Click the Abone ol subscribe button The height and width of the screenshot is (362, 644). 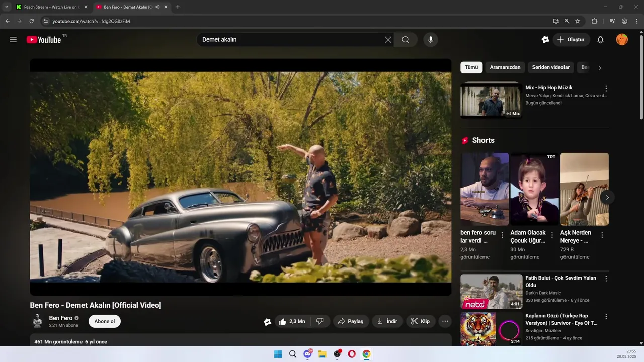click(105, 321)
